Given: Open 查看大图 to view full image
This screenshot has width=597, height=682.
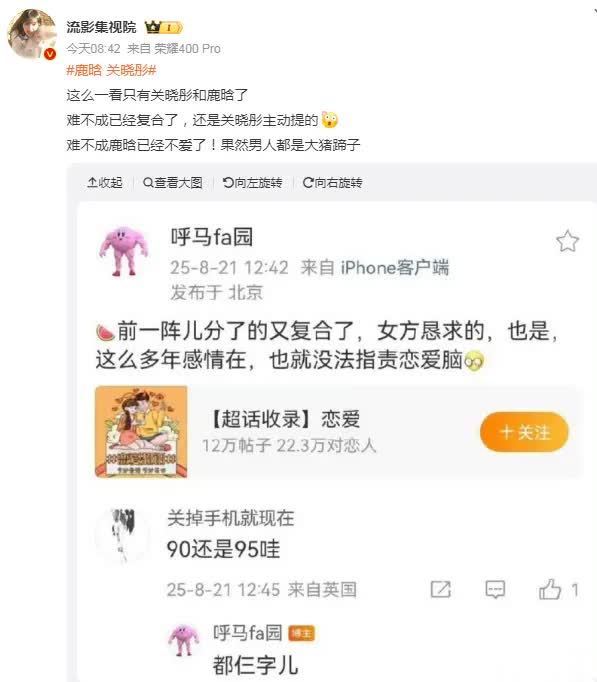Looking at the screenshot, I should [x=173, y=183].
